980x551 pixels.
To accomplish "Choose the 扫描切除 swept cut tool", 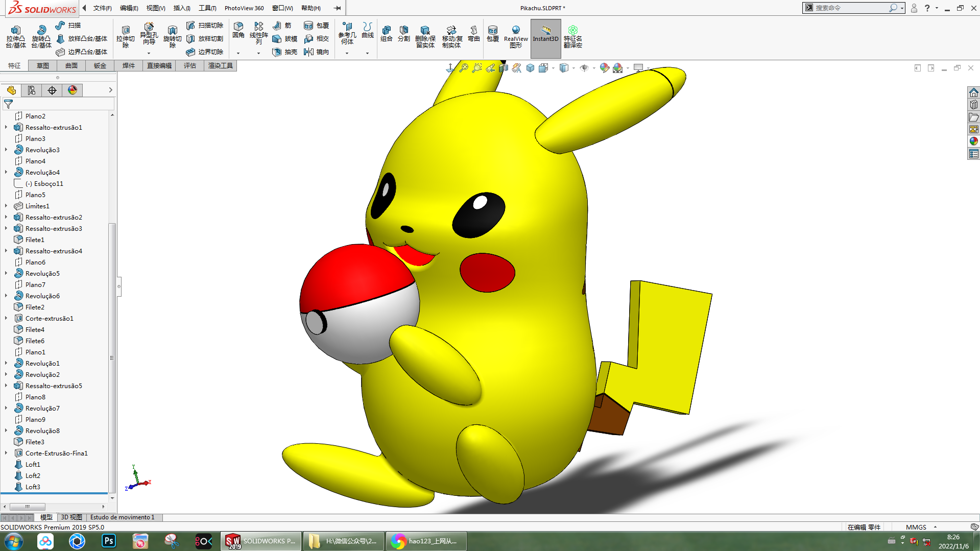I will [205, 26].
